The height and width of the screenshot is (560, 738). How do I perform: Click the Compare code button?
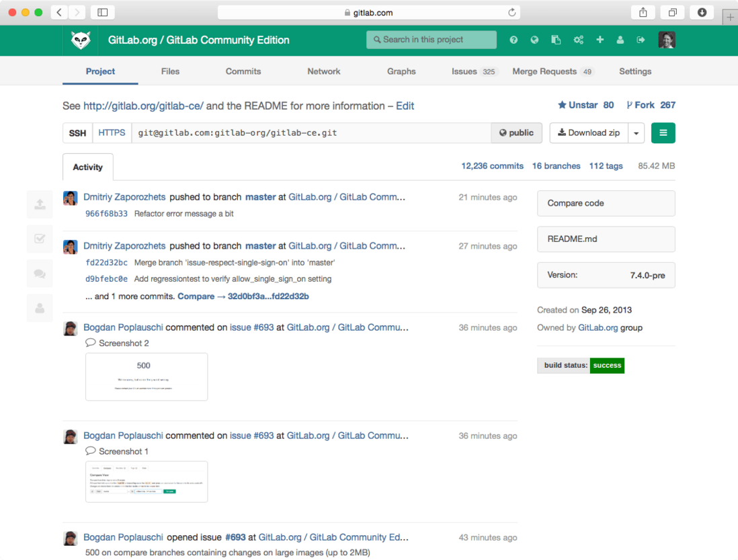tap(606, 203)
